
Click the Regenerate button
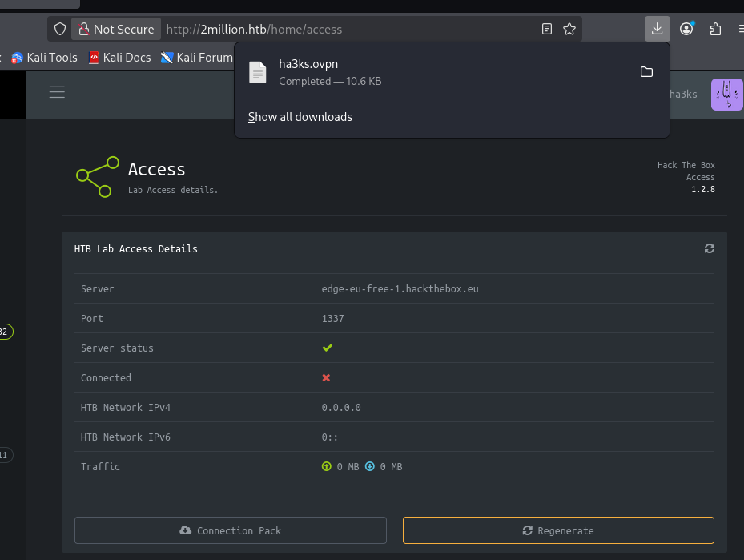click(558, 530)
